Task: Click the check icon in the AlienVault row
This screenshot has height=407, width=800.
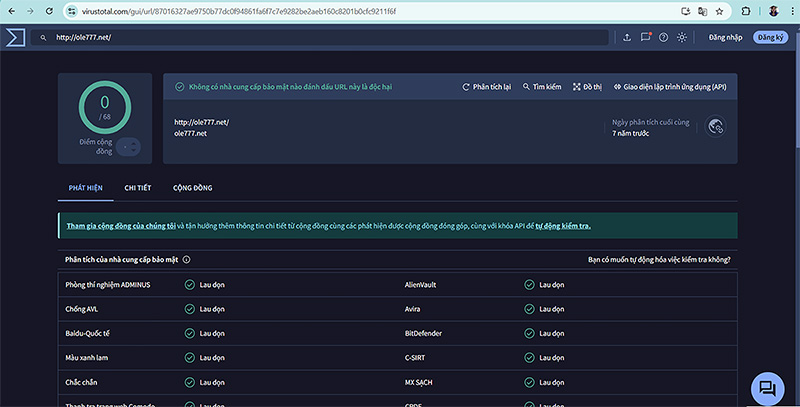Action: (529, 285)
